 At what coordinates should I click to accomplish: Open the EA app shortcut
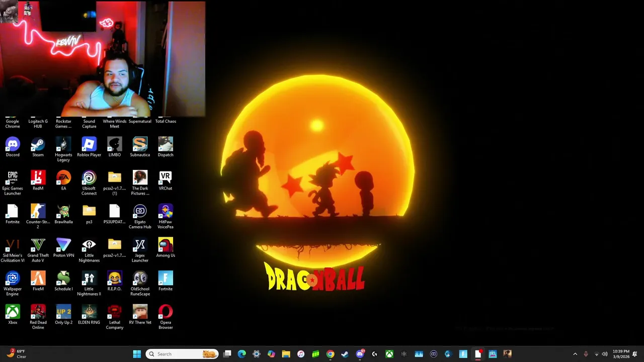[63, 180]
